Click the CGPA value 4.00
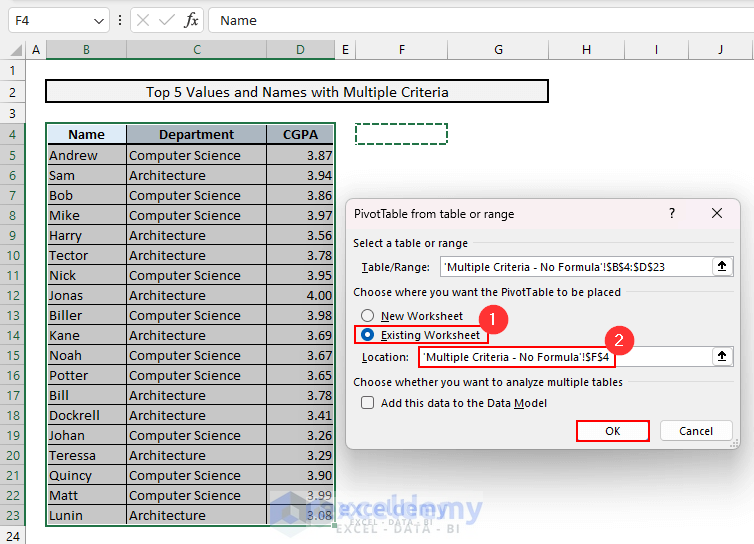Screen dimensions: 754x544 pos(300,295)
